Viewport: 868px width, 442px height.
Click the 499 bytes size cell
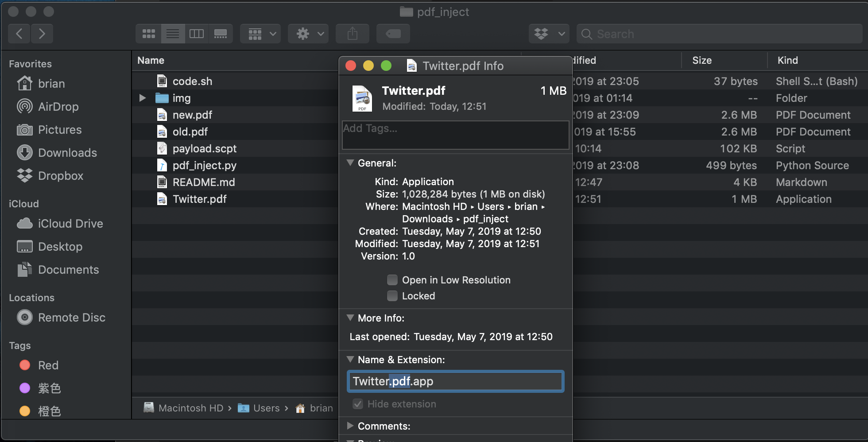(731, 165)
